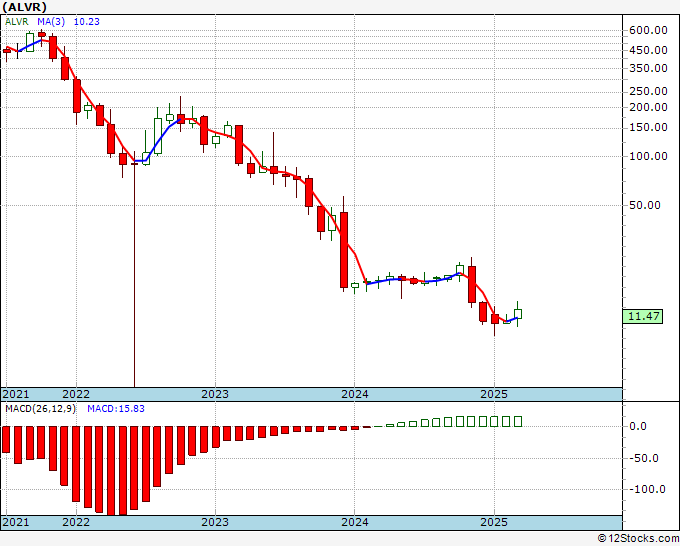
Task: Click the MACD(26,12,9) indicator label
Action: (x=40, y=409)
